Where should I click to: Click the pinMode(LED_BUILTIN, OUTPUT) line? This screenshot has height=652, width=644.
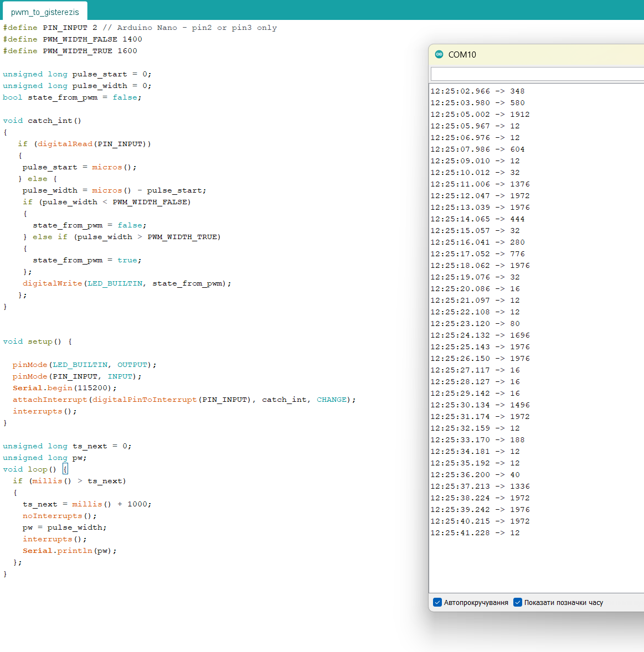click(85, 365)
